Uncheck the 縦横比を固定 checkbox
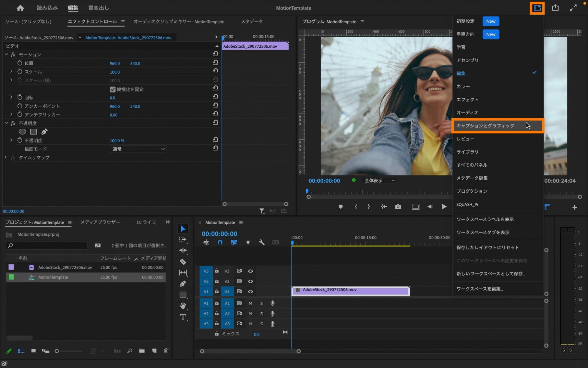The height and width of the screenshot is (368, 588). point(112,89)
